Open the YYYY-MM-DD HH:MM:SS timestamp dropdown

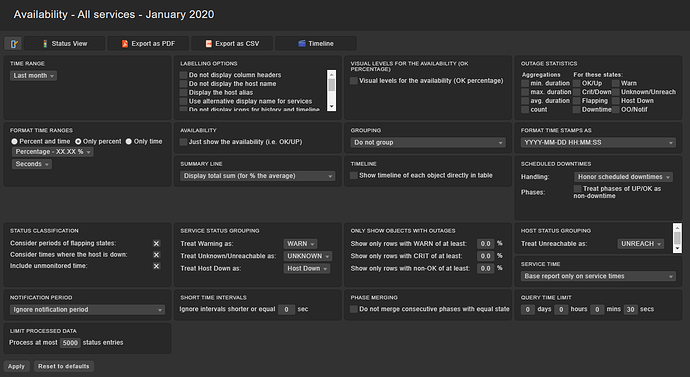[598, 143]
